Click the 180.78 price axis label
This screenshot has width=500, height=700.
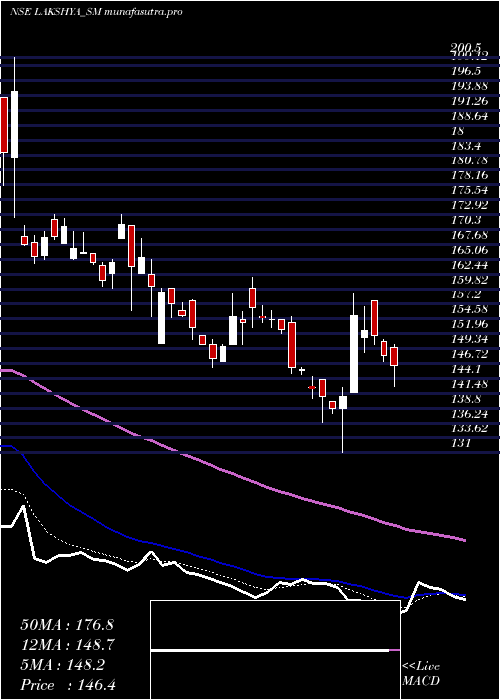[x=470, y=160]
